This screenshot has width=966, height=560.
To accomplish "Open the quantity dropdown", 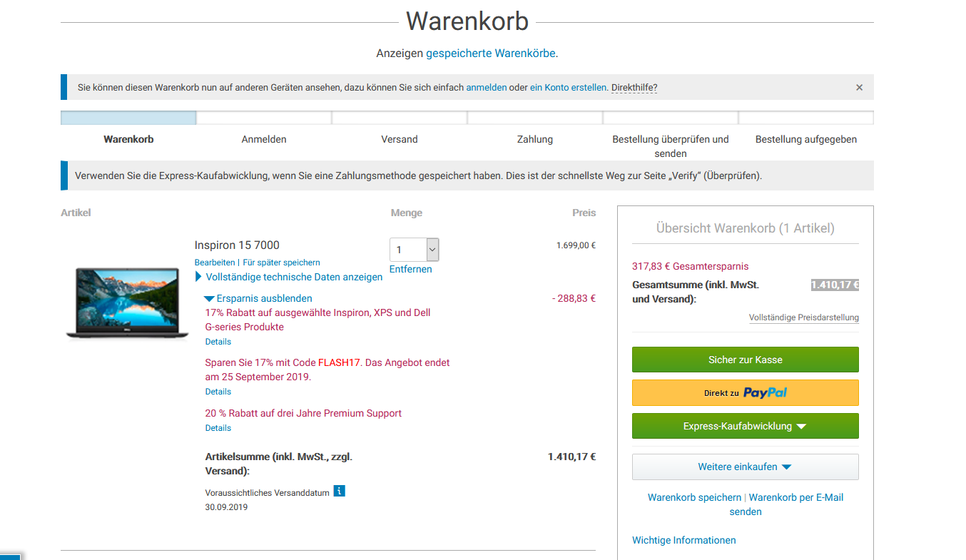I will pyautogui.click(x=414, y=250).
